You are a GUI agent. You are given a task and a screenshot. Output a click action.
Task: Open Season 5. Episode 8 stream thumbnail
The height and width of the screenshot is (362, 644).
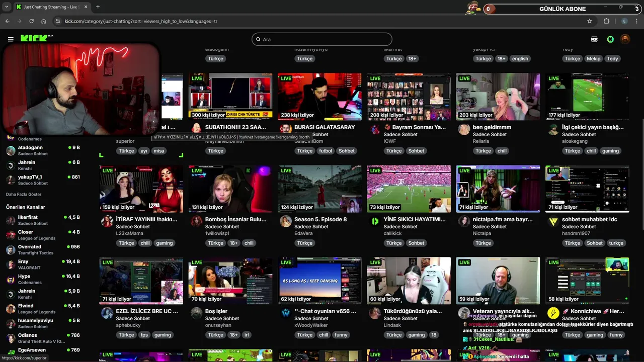pyautogui.click(x=319, y=189)
